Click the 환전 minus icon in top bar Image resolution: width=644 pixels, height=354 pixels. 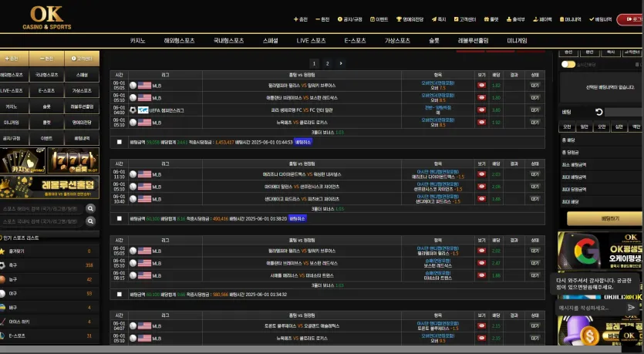click(x=318, y=19)
